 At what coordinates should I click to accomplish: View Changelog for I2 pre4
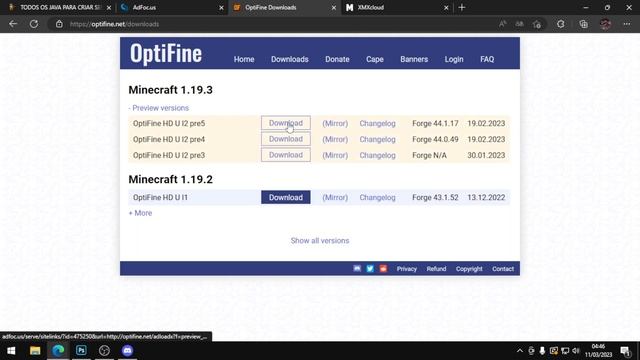(x=378, y=139)
